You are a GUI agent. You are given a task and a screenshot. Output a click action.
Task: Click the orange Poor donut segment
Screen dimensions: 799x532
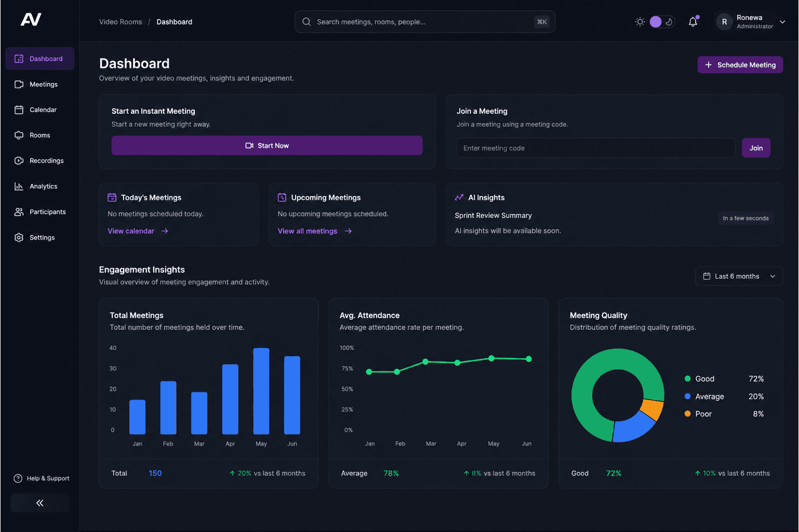pos(653,409)
